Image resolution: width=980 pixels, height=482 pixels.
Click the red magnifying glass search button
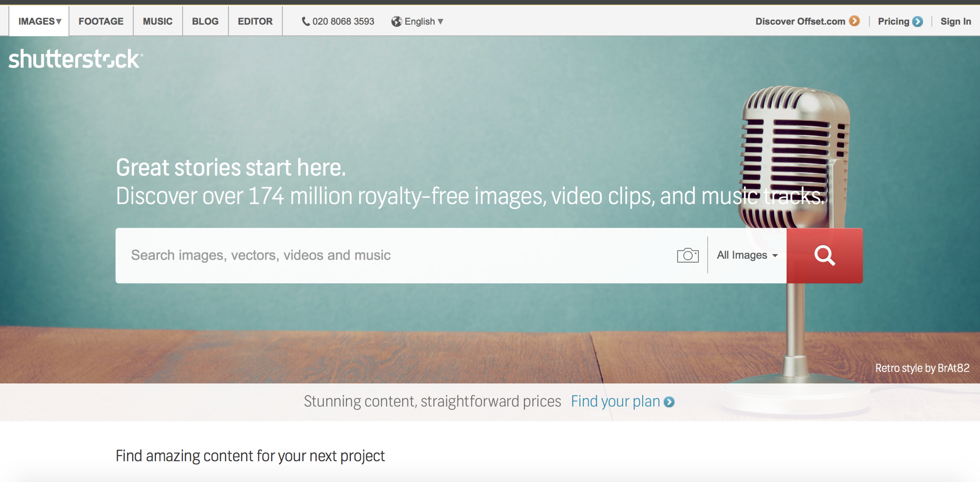coord(824,255)
